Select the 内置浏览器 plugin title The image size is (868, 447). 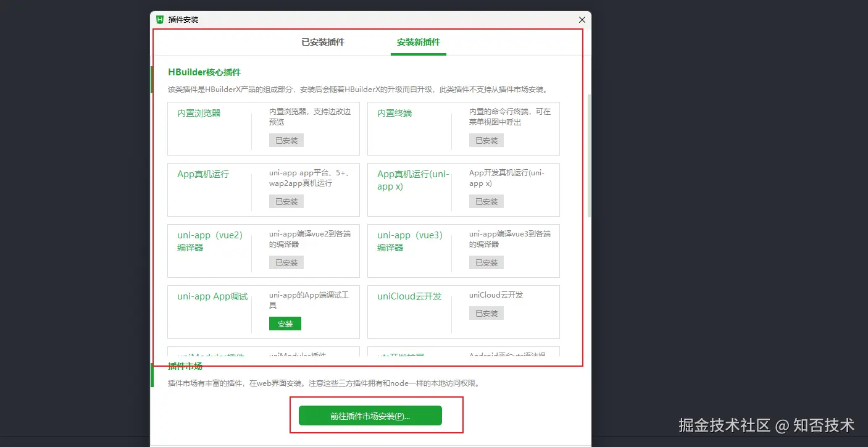(199, 113)
